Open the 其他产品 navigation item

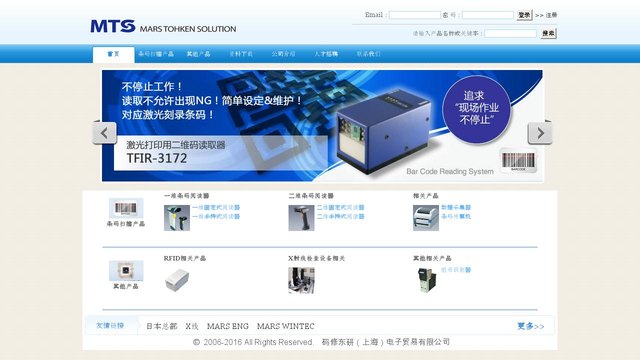(x=198, y=54)
